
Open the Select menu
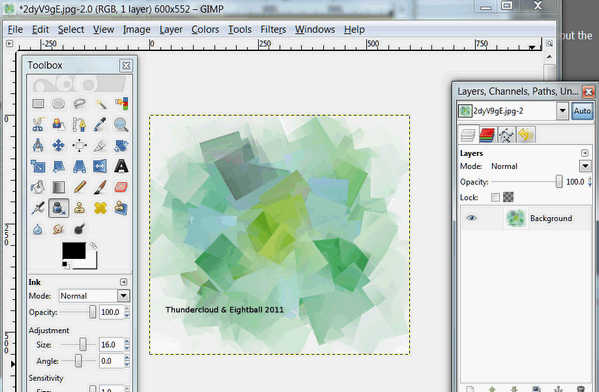pyautogui.click(x=71, y=29)
